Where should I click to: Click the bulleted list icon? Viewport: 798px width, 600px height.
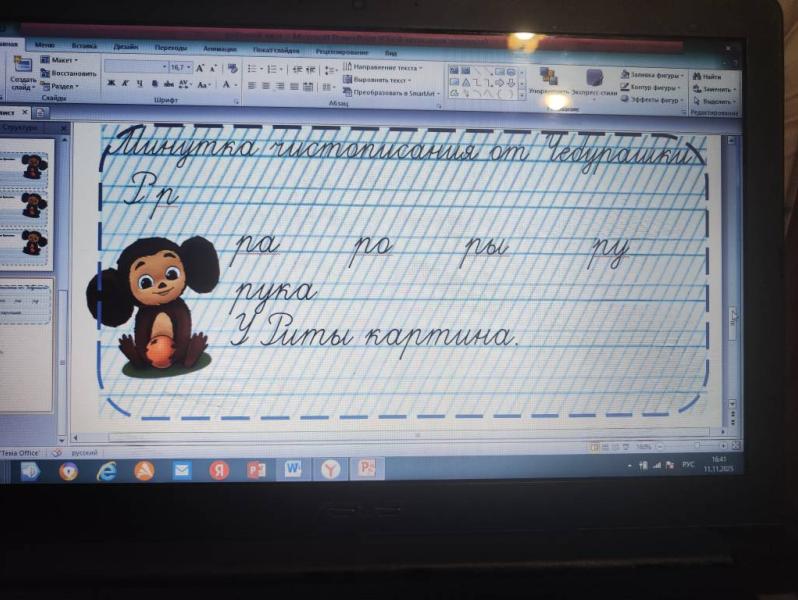coord(252,69)
